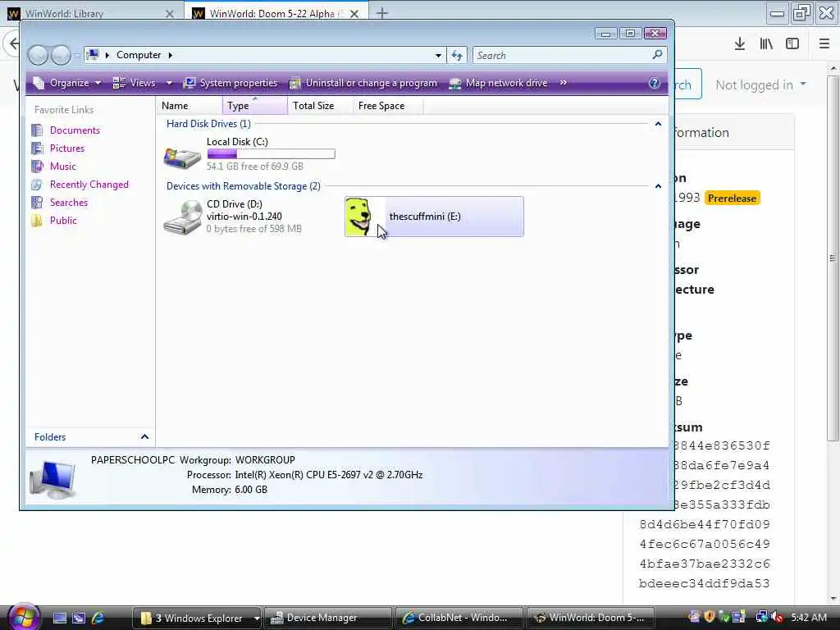The height and width of the screenshot is (630, 840).
Task: Open the address bar history dropdown
Action: click(438, 55)
